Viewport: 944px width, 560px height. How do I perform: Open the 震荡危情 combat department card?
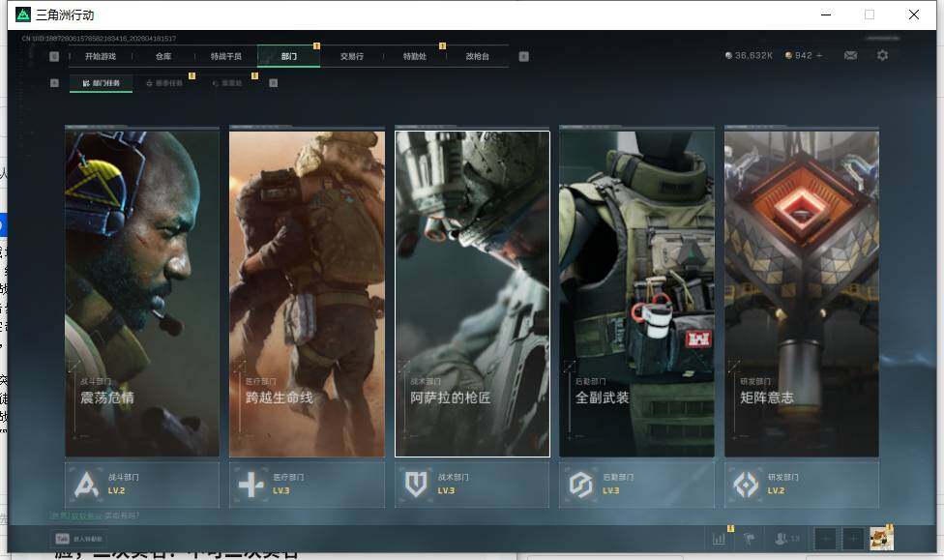tap(142, 294)
